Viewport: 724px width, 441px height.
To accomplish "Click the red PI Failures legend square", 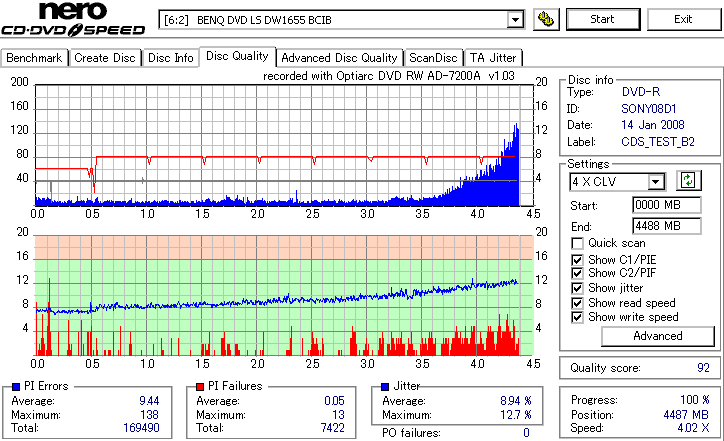I will tap(200, 387).
